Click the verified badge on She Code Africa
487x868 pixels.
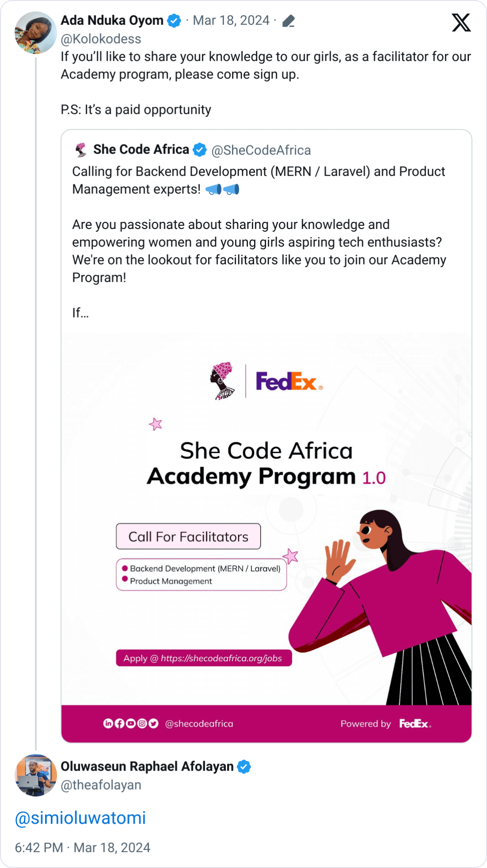[x=200, y=150]
